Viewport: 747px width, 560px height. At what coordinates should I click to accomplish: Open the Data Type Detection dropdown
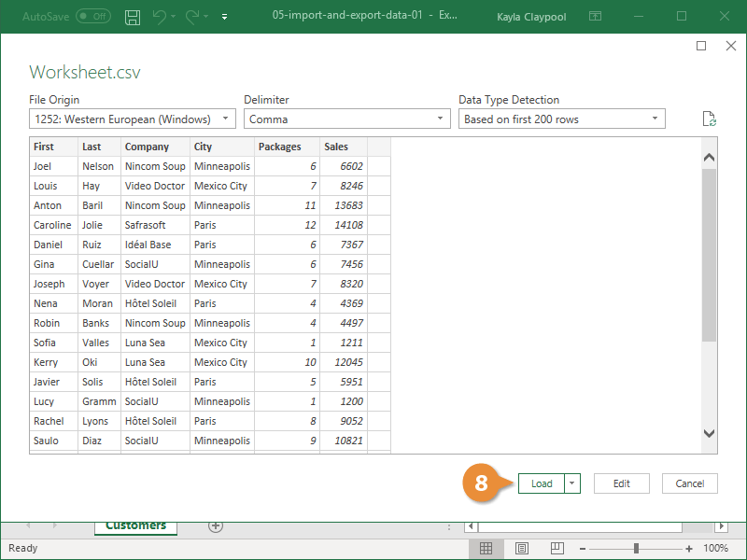tap(655, 119)
